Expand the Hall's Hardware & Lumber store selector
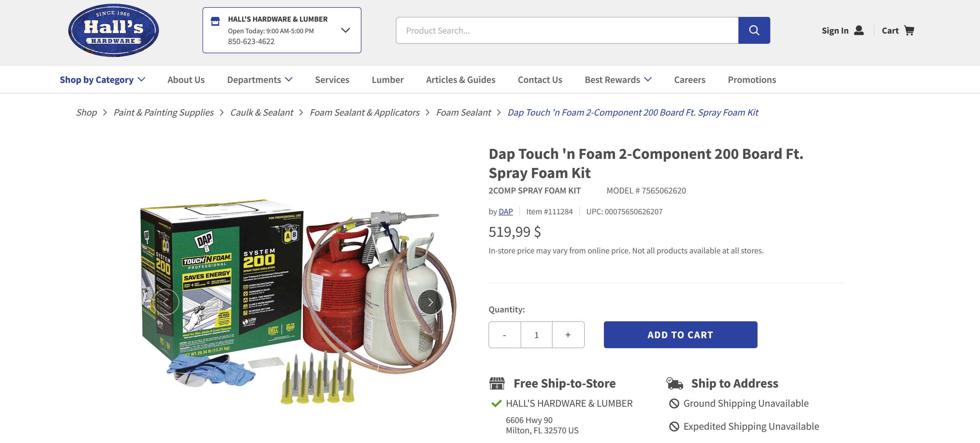Image resolution: width=980 pixels, height=443 pixels. pyautogui.click(x=345, y=30)
